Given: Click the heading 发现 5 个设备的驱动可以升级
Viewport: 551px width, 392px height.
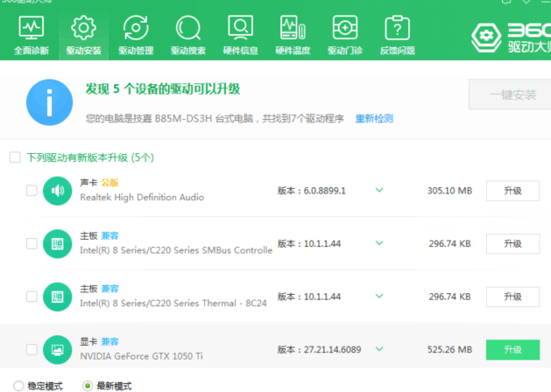Looking at the screenshot, I should (x=163, y=88).
